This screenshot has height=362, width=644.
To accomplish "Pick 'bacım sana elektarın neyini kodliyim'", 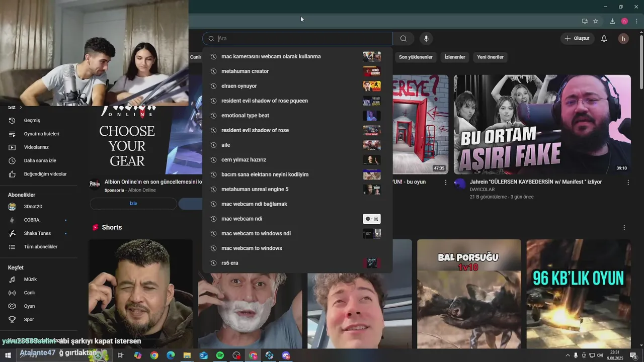I will 297,174.
